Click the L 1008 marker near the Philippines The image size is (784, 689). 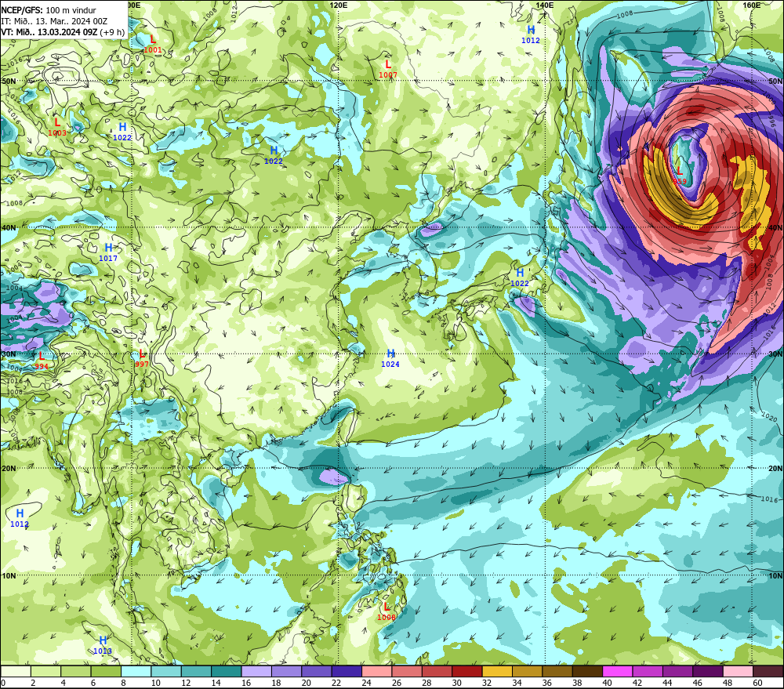click(x=386, y=611)
